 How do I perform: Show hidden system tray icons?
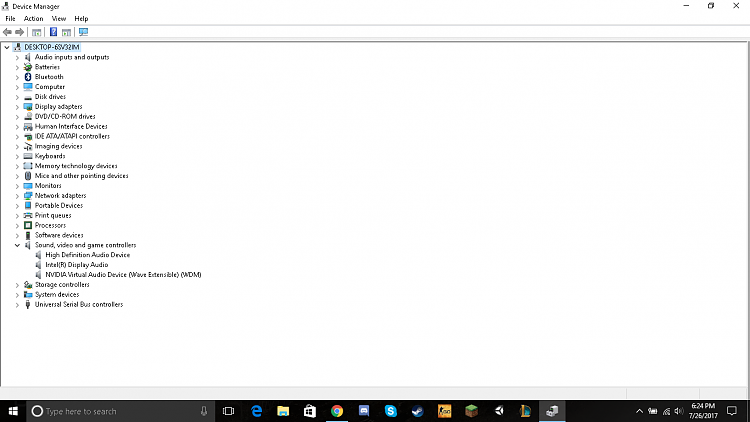pyautogui.click(x=639, y=411)
